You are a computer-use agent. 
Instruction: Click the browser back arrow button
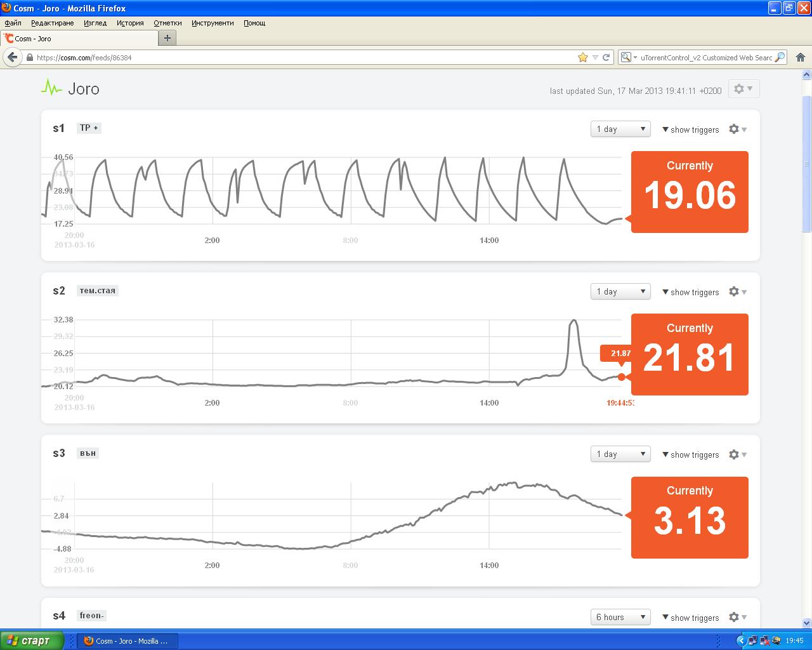(12, 57)
